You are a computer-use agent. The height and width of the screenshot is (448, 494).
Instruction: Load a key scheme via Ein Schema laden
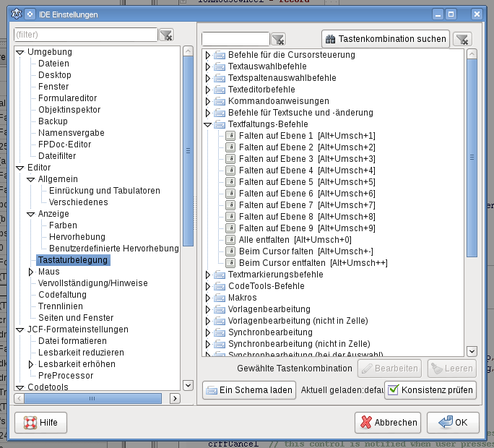(249, 390)
